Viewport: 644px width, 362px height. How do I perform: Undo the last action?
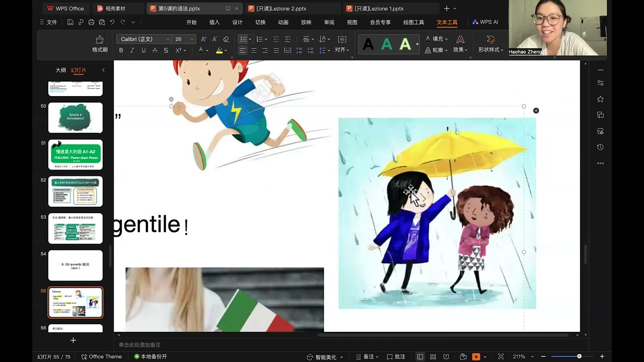(x=112, y=22)
